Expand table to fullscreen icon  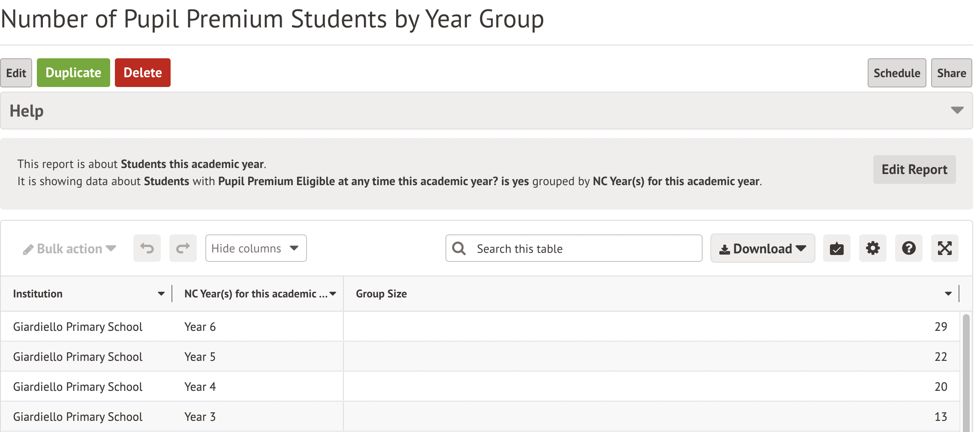click(x=944, y=248)
